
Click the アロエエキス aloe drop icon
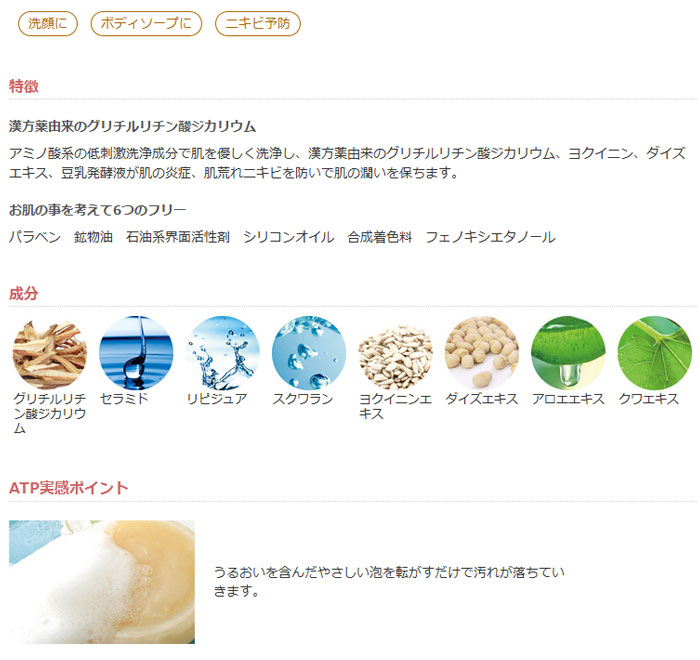568,353
